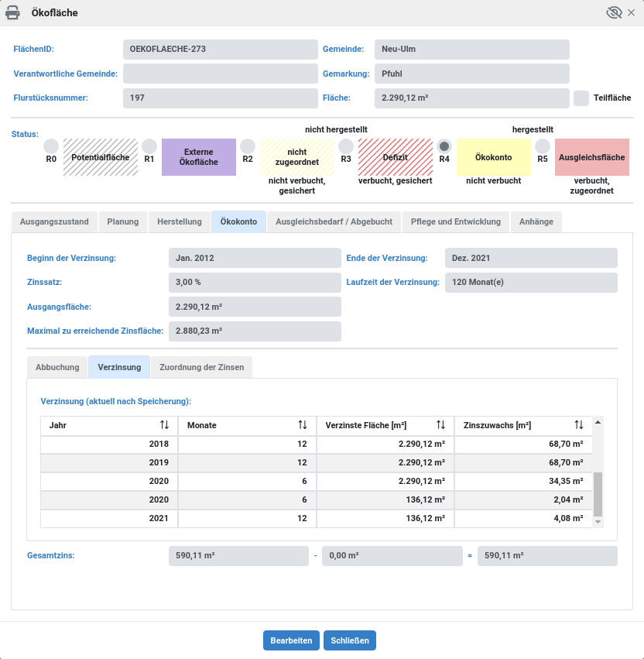Toggle the eye-slash visibility icon top right
Viewport: 644px width, 659px height.
tap(612, 12)
